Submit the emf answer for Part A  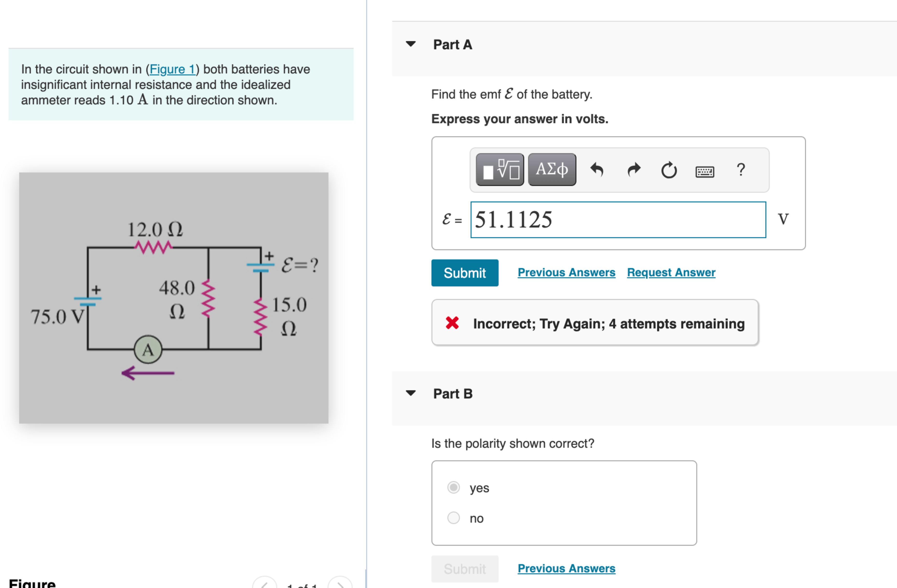point(465,272)
